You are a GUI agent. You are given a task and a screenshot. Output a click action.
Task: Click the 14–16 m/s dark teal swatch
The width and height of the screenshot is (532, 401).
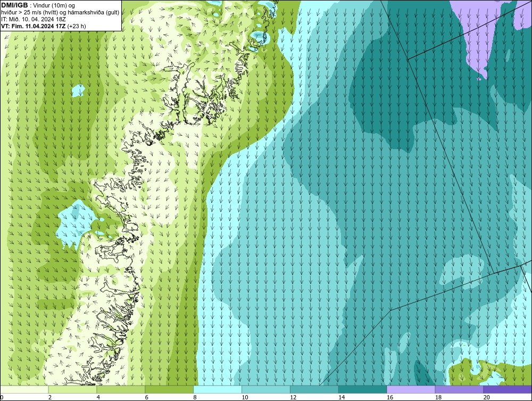pos(362,389)
